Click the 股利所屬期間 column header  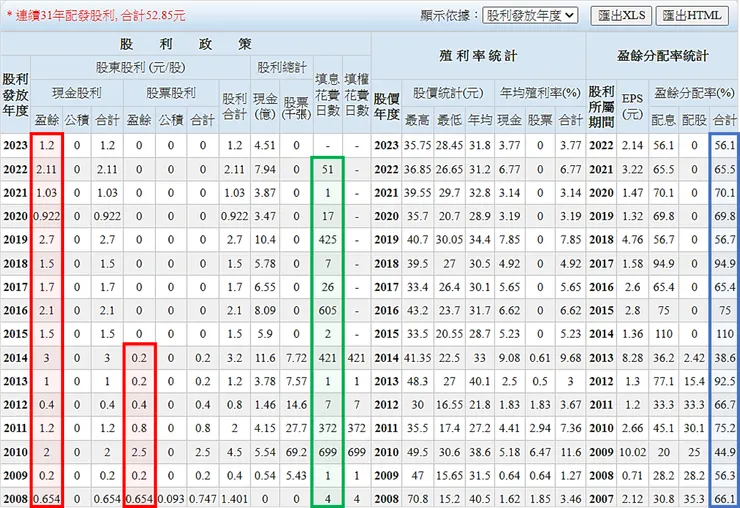pos(601,107)
